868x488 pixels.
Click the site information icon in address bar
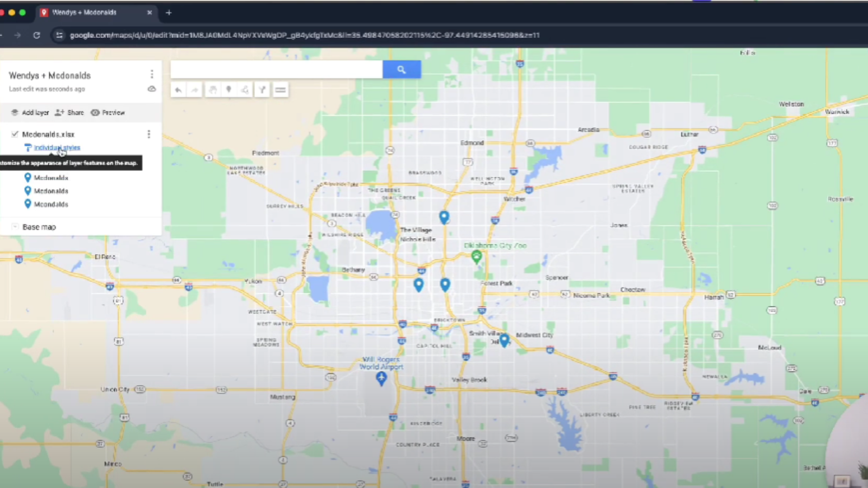[x=59, y=35]
